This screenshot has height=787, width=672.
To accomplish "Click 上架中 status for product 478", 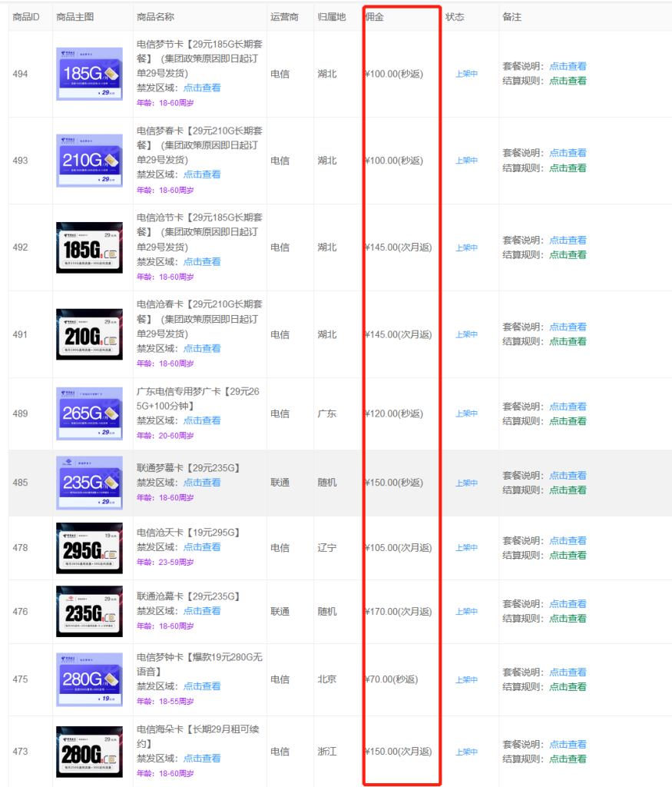I will [x=466, y=547].
